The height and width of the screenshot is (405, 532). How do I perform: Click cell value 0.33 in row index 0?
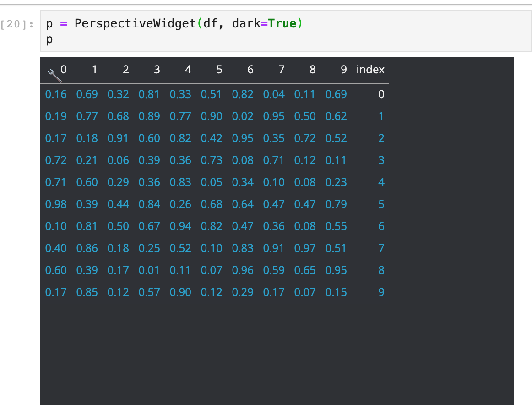pyautogui.click(x=180, y=94)
